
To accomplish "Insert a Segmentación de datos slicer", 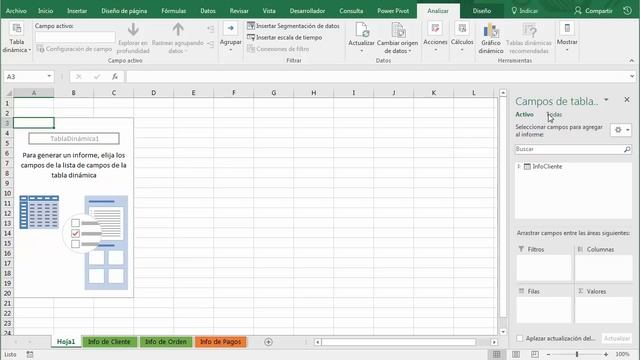I will 293,26.
